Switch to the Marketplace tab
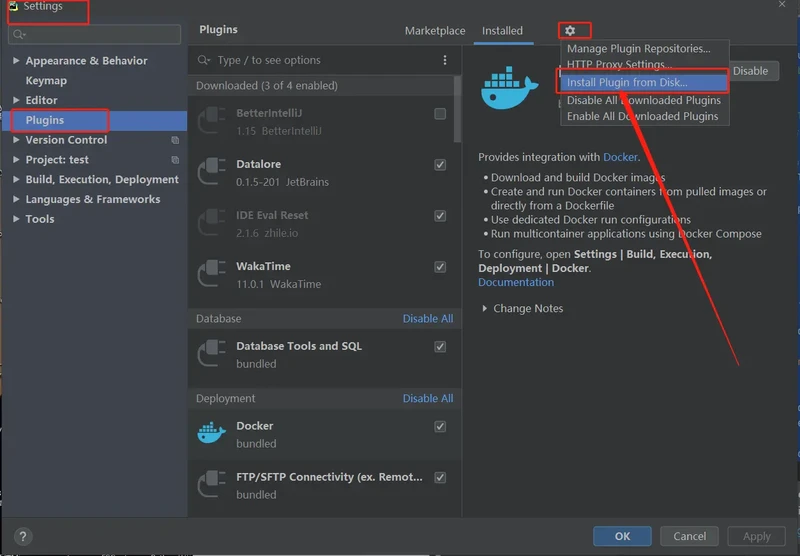800x556 pixels. [435, 31]
